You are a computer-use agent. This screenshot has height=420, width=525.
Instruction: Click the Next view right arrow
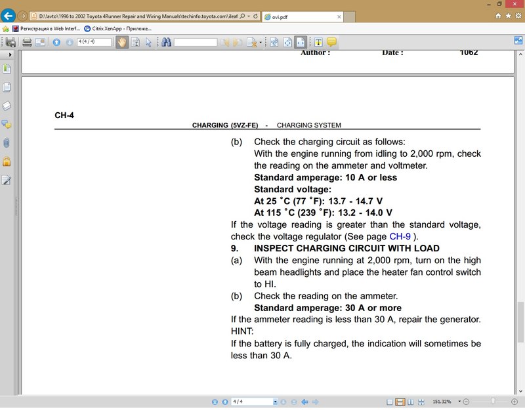(x=316, y=402)
